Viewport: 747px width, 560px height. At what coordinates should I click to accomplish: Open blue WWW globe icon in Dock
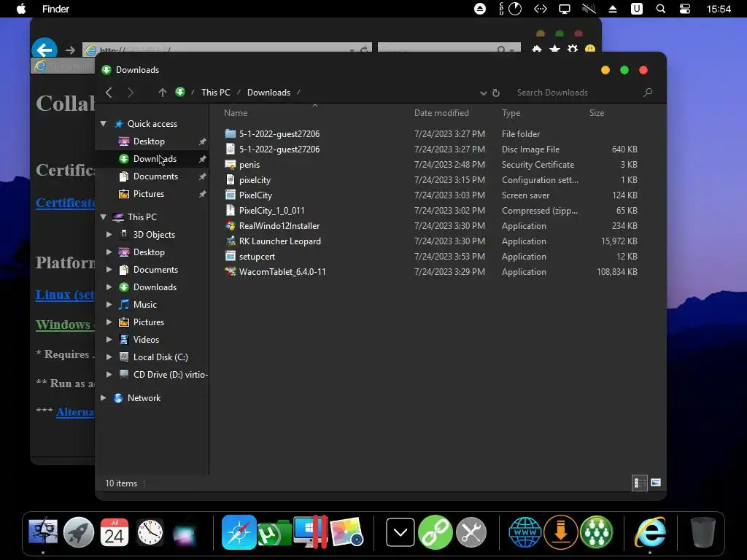pyautogui.click(x=525, y=532)
